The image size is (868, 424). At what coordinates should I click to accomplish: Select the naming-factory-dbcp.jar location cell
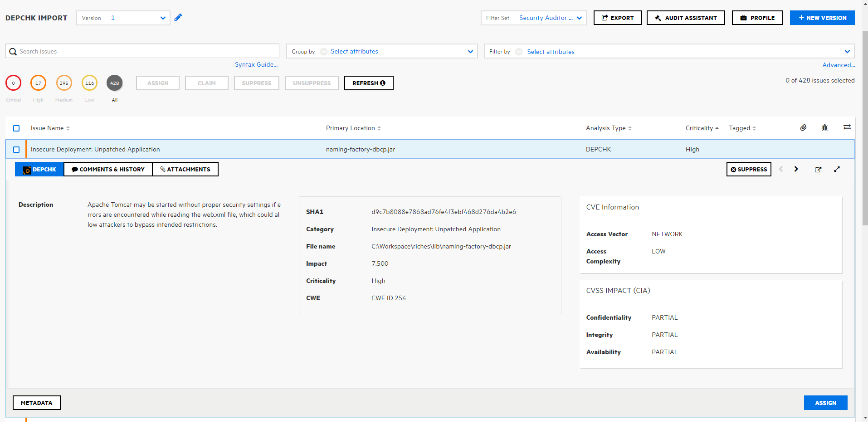click(361, 150)
